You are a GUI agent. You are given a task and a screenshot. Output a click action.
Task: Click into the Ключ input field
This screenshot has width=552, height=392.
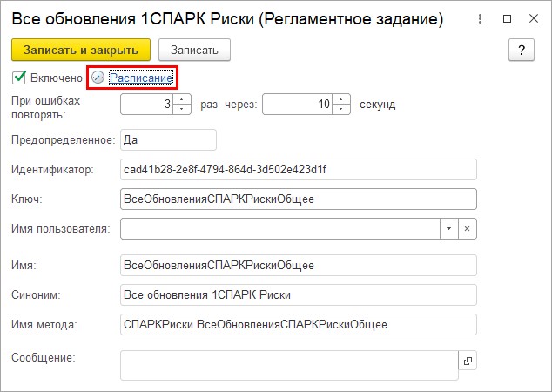pyautogui.click(x=299, y=199)
